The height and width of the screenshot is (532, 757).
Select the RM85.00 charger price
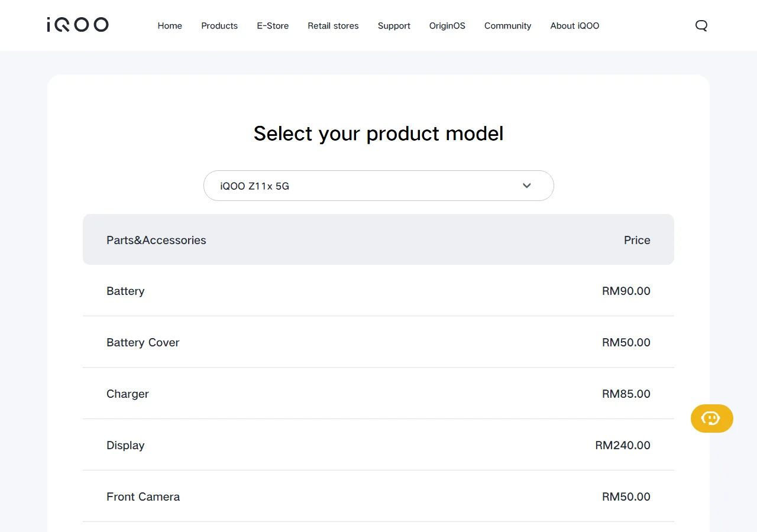(626, 394)
